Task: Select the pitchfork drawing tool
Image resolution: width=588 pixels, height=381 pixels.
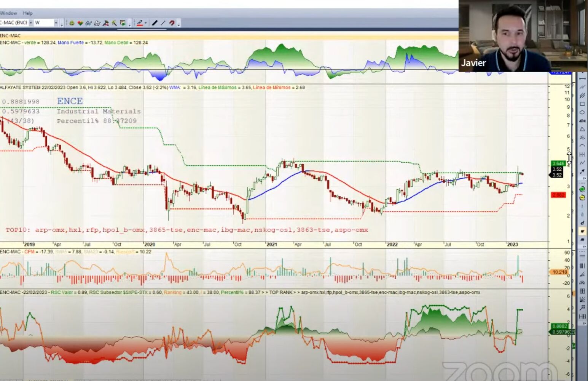Action: [x=582, y=95]
